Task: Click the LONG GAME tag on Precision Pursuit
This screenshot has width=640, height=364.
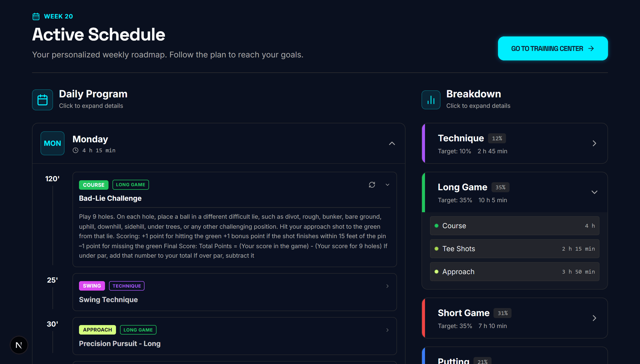Action: [138, 330]
